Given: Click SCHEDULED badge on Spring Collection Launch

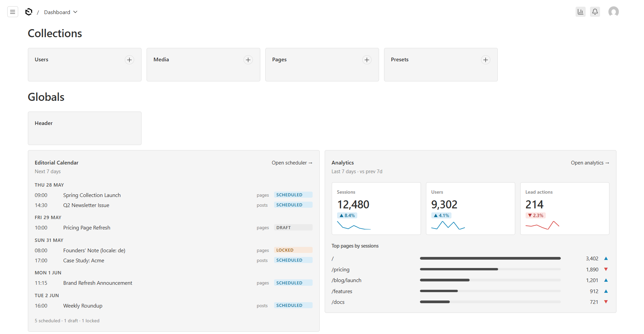Looking at the screenshot, I should coord(293,195).
